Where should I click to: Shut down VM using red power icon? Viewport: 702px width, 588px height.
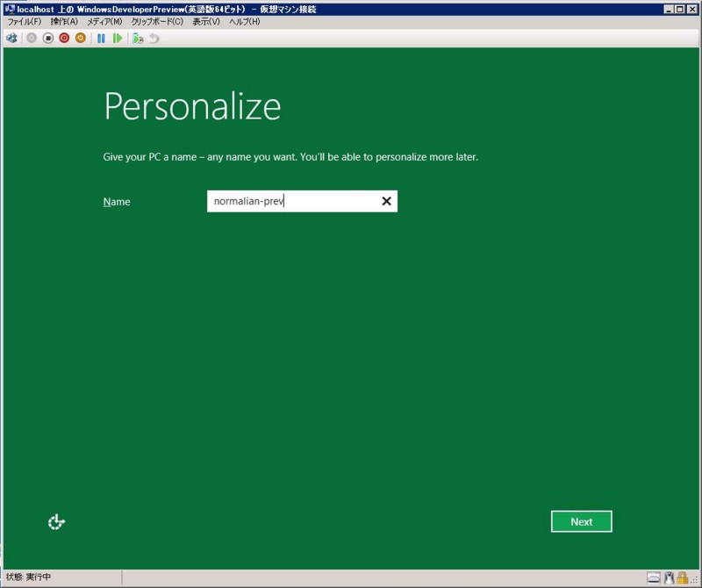point(64,39)
